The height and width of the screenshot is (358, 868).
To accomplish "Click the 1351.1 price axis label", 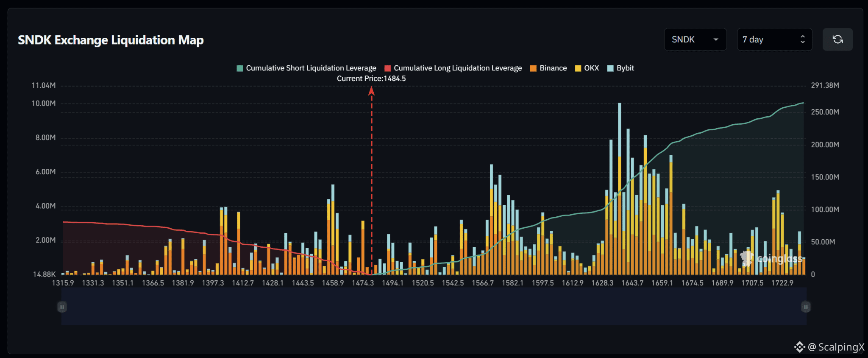I will click(123, 283).
